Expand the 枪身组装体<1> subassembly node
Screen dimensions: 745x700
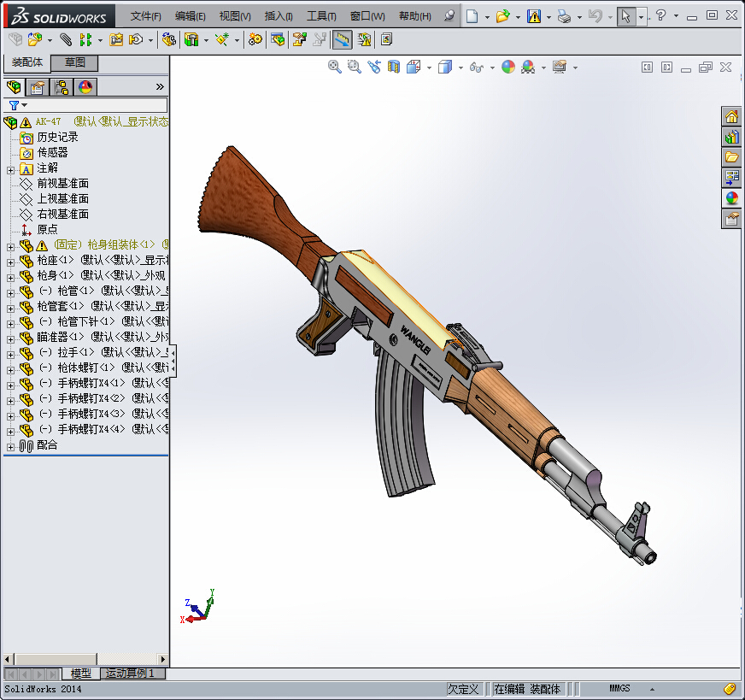point(10,247)
